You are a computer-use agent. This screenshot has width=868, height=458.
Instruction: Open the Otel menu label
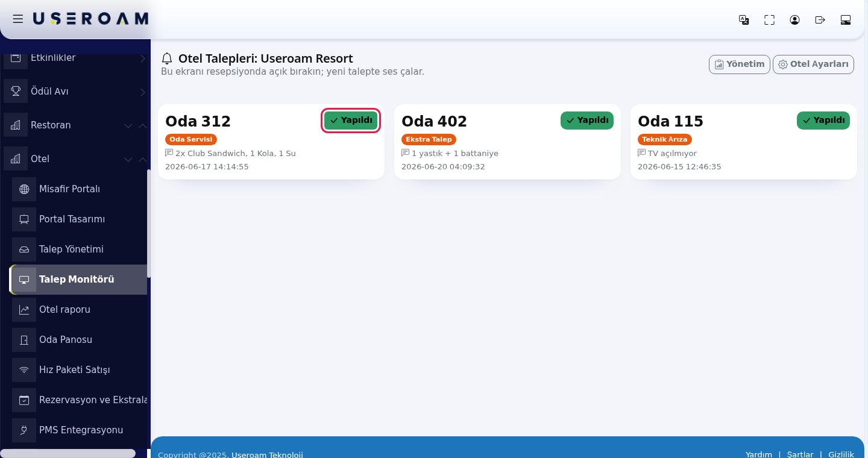pos(40,159)
